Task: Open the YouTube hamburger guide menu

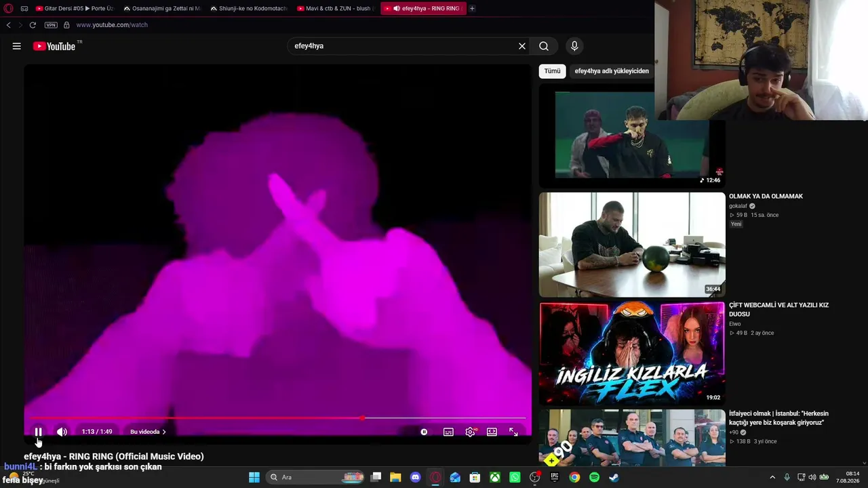Action: (17, 46)
